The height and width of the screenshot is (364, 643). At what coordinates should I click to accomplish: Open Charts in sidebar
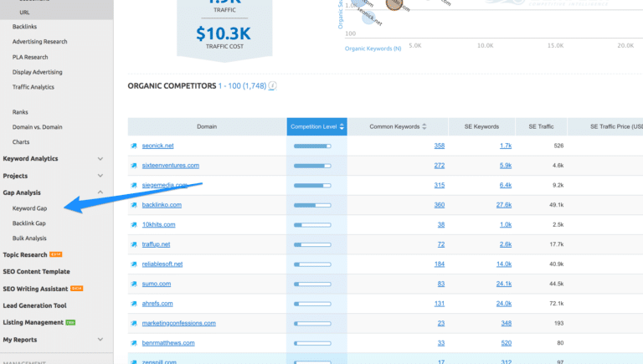pos(21,141)
